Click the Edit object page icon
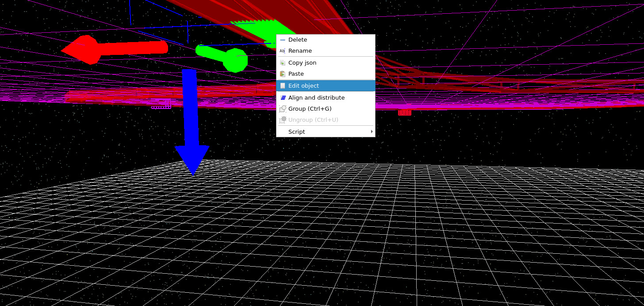644x306 pixels. (283, 85)
